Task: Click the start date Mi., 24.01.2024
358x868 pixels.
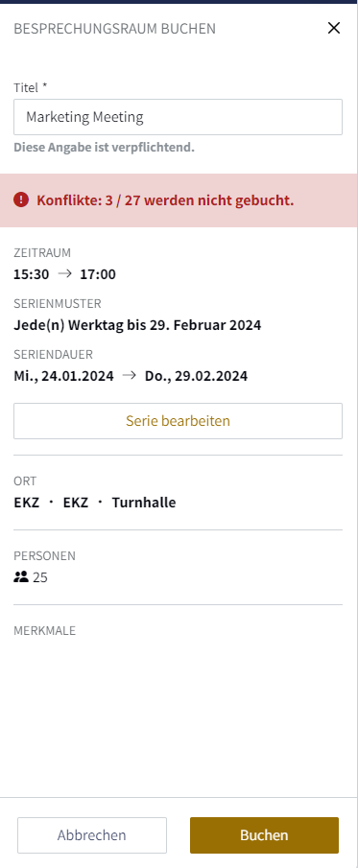Action: pos(63,376)
